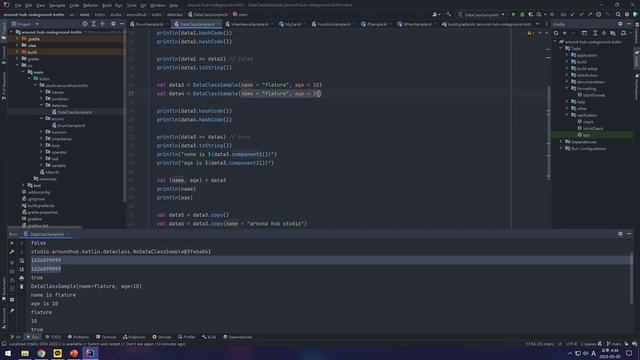Click console line 'name is flature'

tap(53, 295)
